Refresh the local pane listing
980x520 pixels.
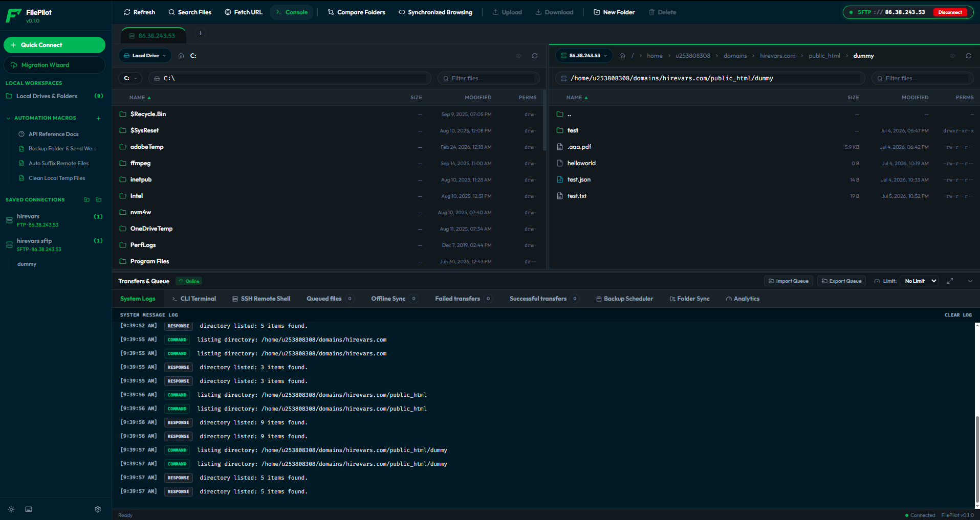click(x=535, y=56)
